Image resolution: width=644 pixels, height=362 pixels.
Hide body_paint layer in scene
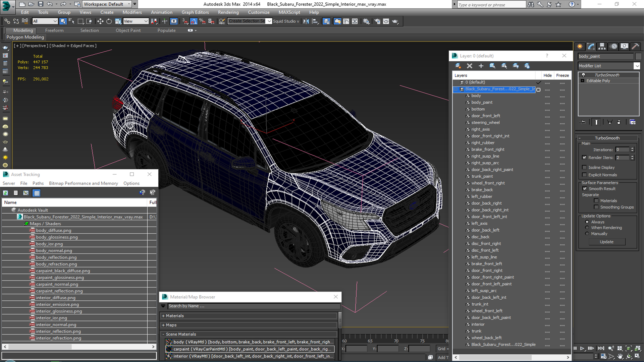click(547, 102)
